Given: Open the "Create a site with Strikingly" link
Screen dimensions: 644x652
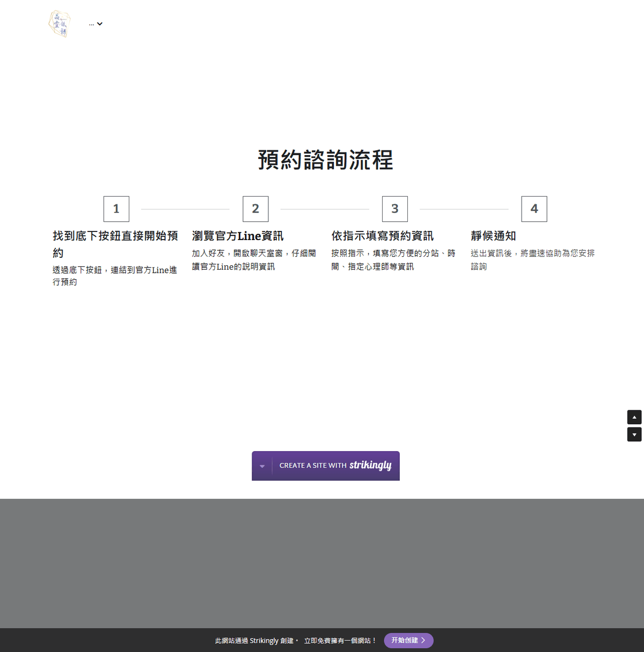Looking at the screenshot, I should tap(335, 466).
